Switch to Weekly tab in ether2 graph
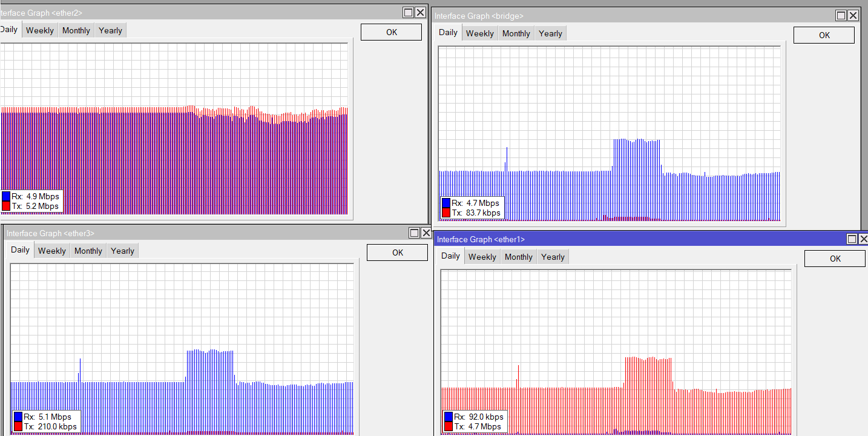This screenshot has height=436, width=868. coord(40,30)
